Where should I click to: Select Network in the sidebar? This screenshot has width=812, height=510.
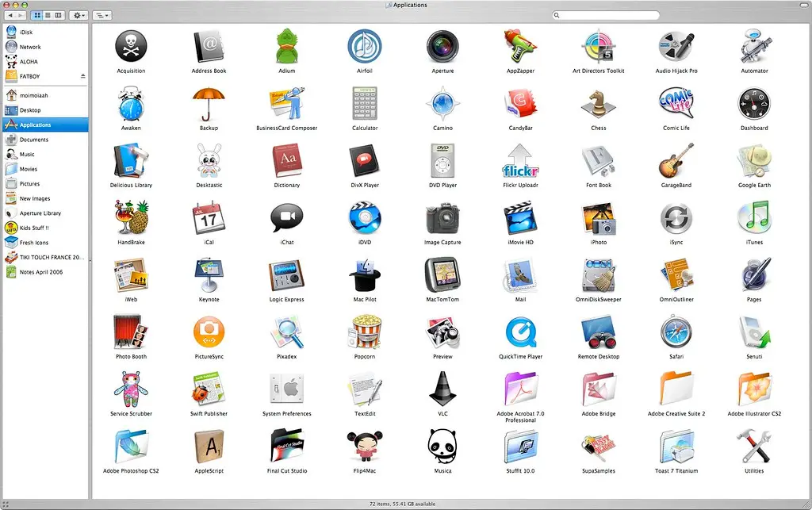[45, 47]
